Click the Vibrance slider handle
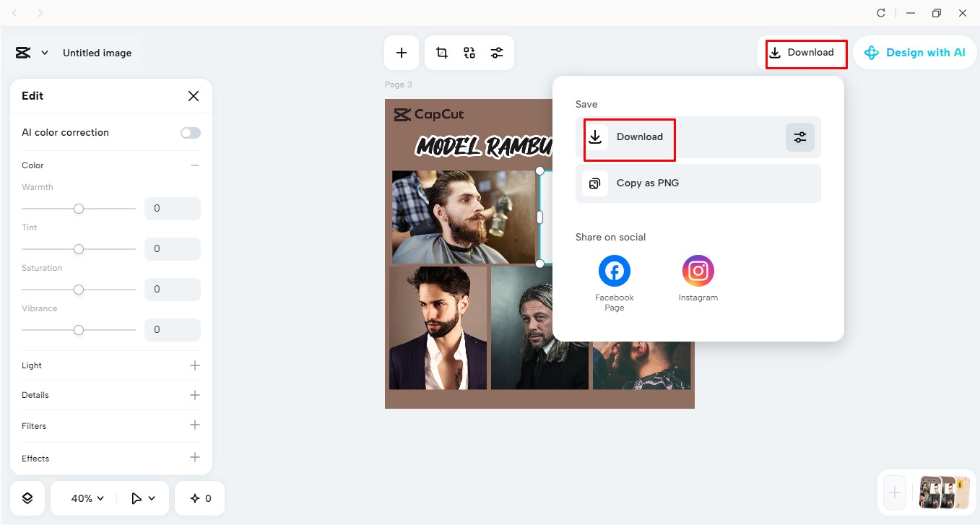This screenshot has height=525, width=980. pyautogui.click(x=79, y=330)
